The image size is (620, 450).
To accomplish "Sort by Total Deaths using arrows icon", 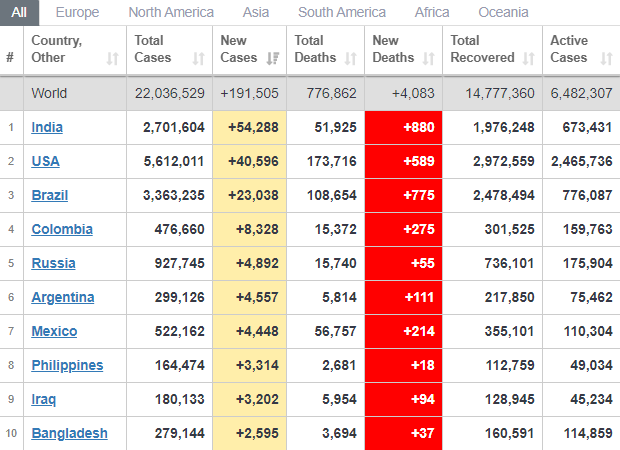I will point(350,59).
